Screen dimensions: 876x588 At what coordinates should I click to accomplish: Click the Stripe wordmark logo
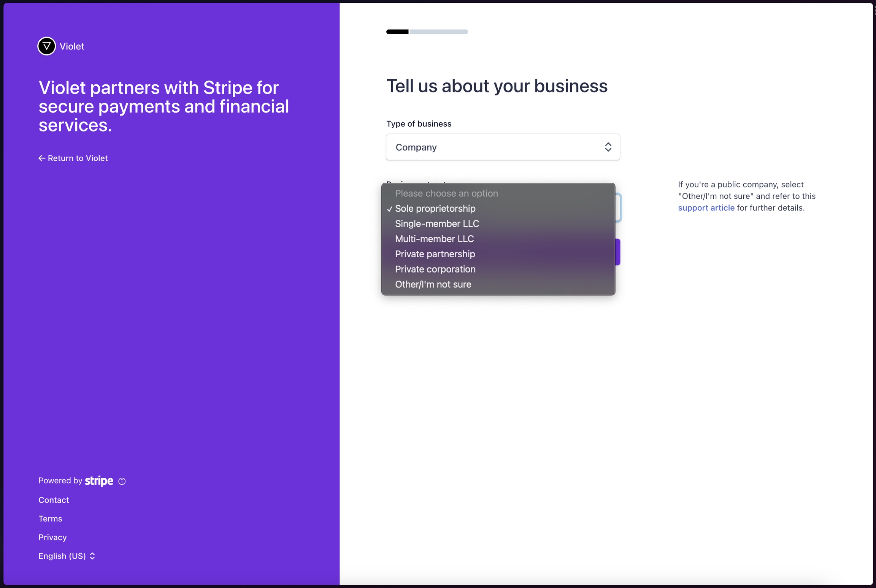[x=99, y=481]
